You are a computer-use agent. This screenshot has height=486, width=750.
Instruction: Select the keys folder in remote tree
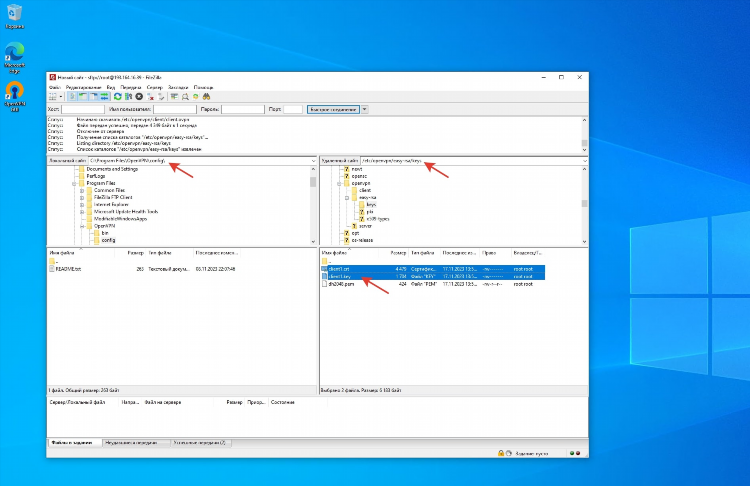[371, 205]
